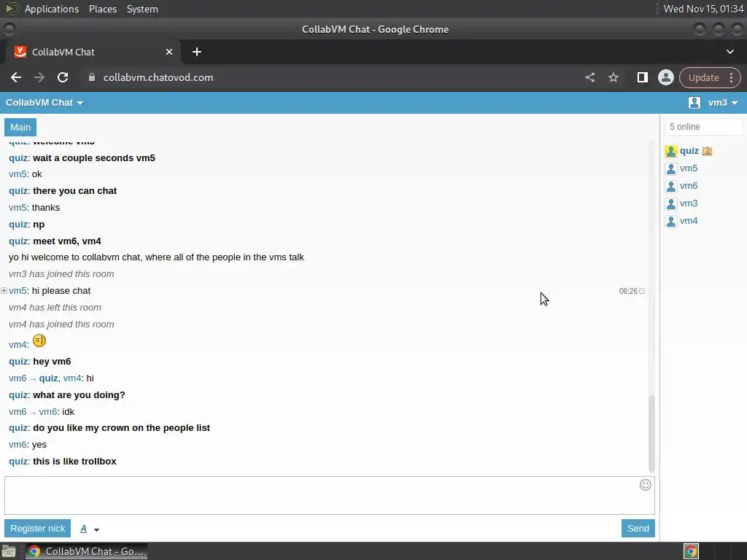Click vm6's avatar icon in user list
Screen dimensions: 747x560
coord(671,186)
